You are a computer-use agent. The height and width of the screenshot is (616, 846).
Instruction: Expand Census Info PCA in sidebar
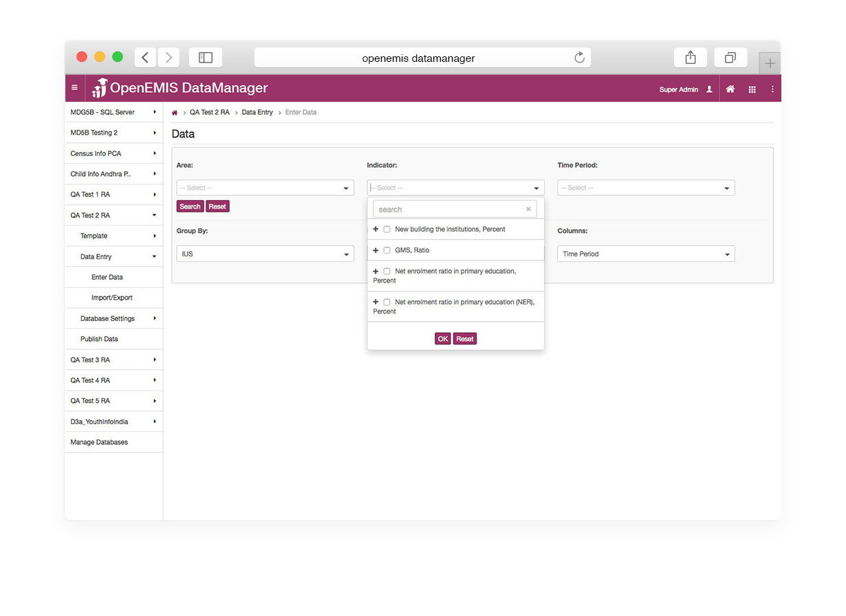point(113,153)
